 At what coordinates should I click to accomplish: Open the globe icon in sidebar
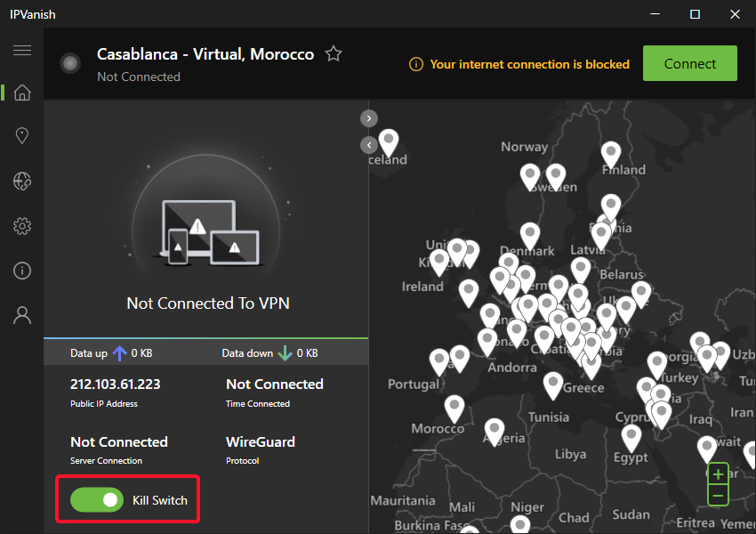coord(22,181)
